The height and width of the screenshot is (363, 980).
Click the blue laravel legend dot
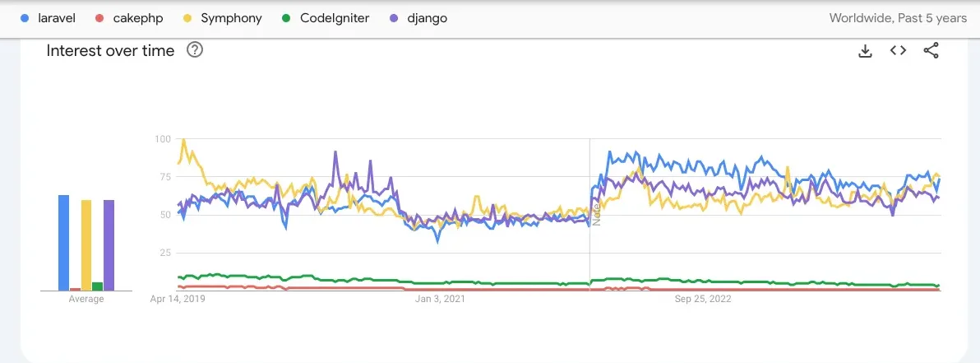[25, 18]
